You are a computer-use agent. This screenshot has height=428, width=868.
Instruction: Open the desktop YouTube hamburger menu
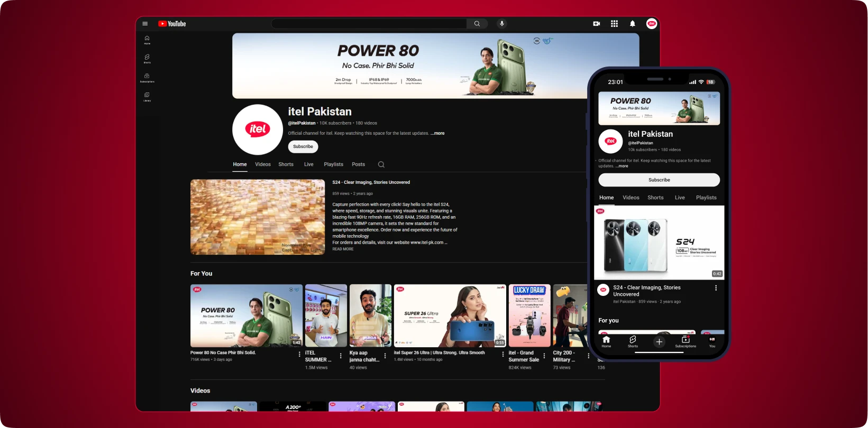pos(145,24)
